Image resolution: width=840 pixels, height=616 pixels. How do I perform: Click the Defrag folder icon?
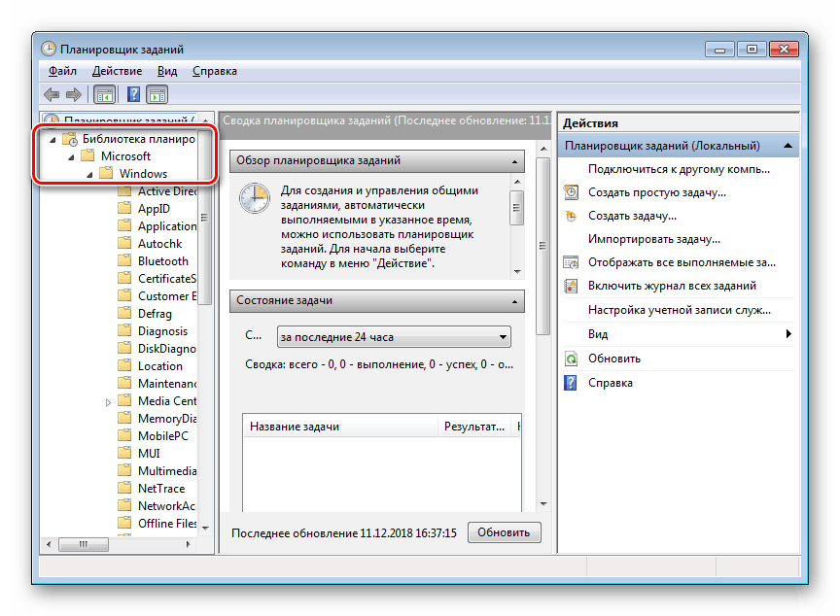coord(124,313)
